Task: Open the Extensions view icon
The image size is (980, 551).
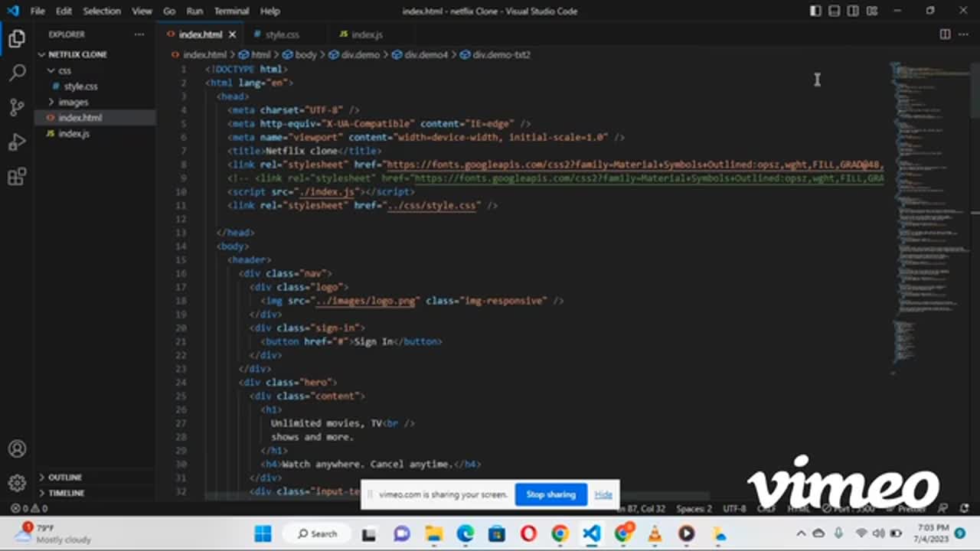Action: [x=17, y=178]
